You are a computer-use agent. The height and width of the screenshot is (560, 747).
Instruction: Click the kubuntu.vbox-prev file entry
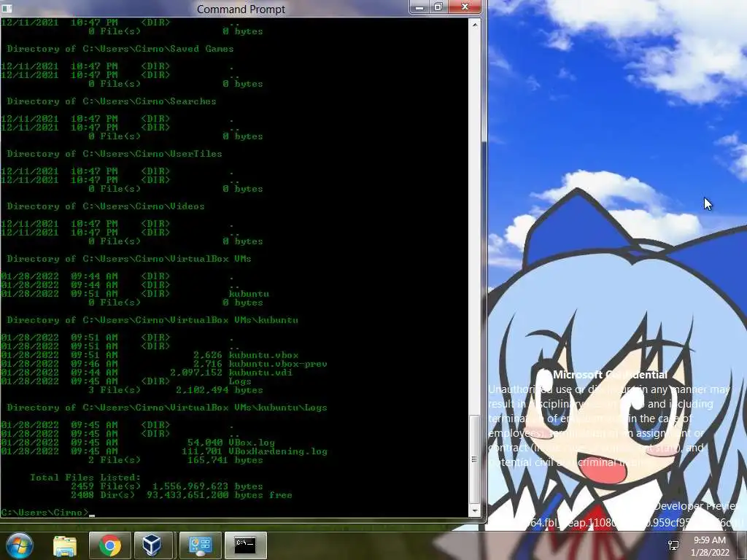tap(278, 364)
